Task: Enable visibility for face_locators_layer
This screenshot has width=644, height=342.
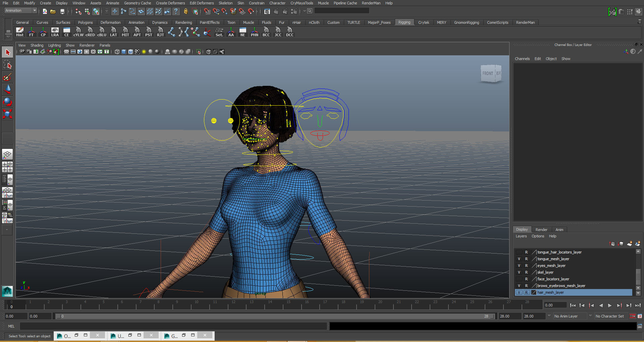Action: 519,279
